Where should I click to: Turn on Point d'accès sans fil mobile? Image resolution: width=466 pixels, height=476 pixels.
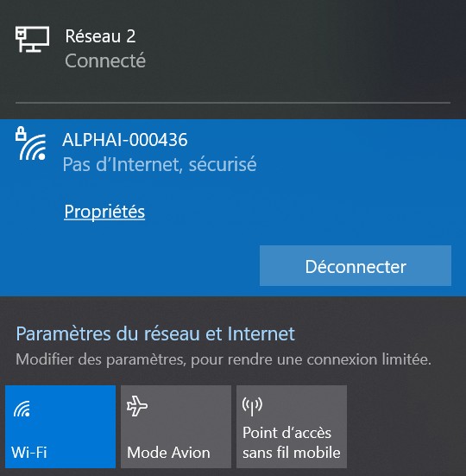click(292, 427)
